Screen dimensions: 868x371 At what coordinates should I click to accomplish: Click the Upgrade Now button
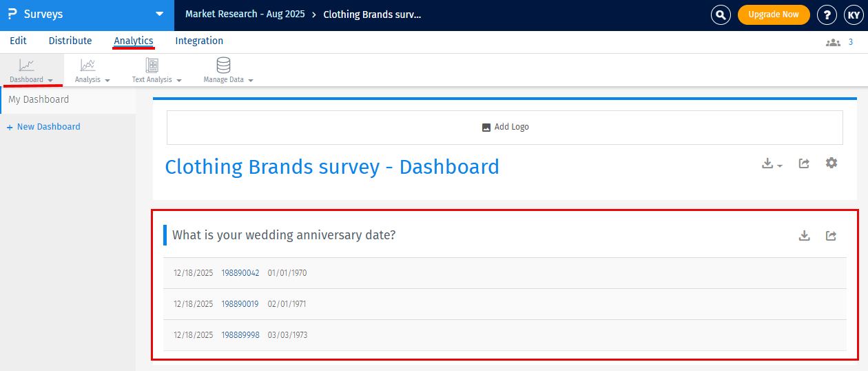(x=774, y=14)
